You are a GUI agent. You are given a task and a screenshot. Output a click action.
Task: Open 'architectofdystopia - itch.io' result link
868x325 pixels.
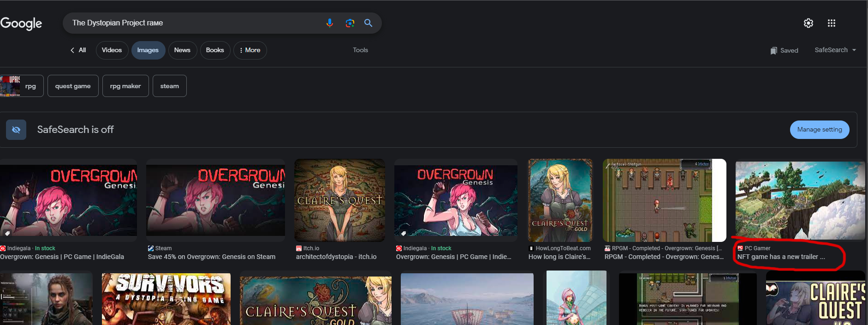[336, 257]
